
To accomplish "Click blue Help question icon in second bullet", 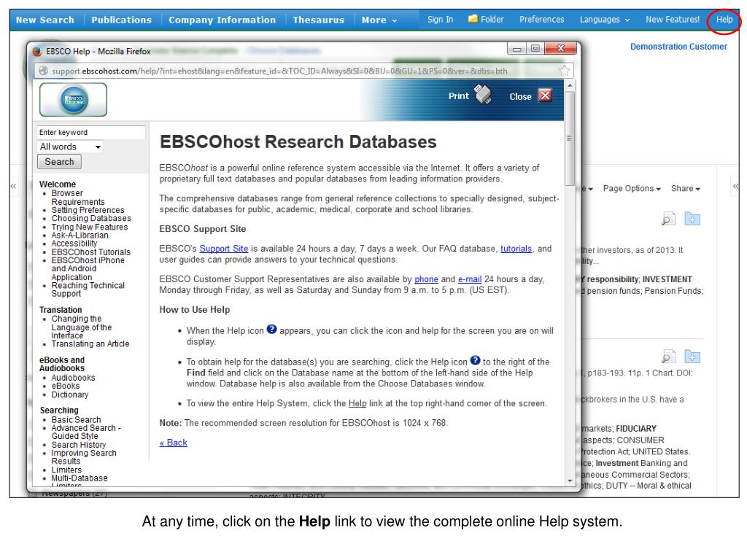I will click(475, 360).
